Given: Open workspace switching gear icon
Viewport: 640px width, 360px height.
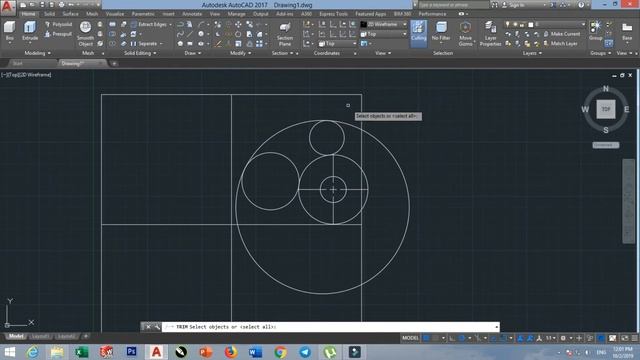Looking at the screenshot, I should (x=563, y=338).
